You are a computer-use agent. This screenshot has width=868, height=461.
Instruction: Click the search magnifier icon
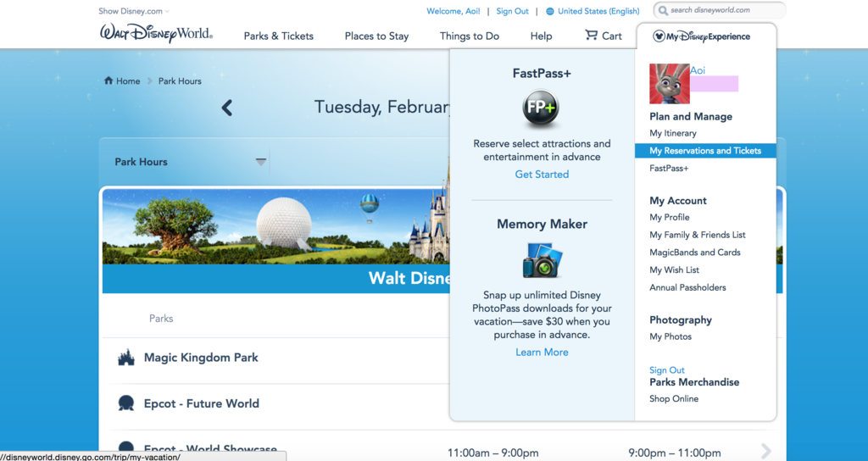click(663, 10)
